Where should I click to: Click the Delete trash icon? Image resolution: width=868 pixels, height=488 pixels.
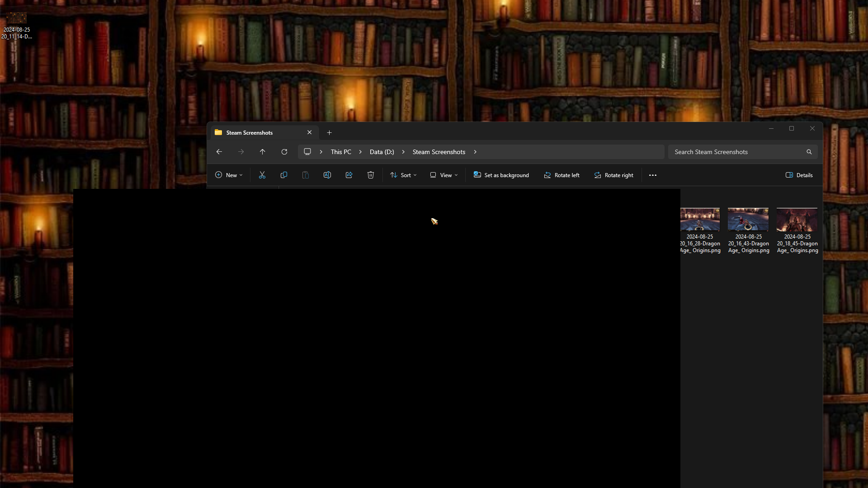click(x=371, y=175)
